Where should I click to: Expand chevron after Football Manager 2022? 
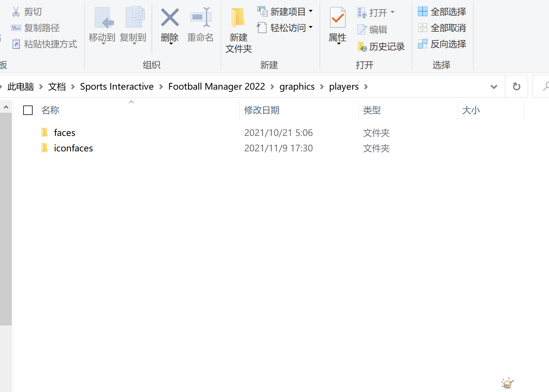pos(272,87)
